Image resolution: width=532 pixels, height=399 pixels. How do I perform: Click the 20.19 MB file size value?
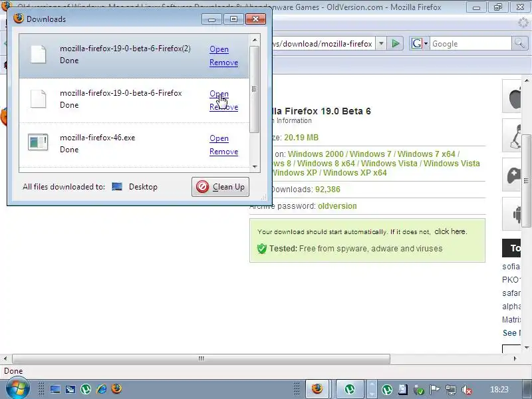(x=301, y=138)
